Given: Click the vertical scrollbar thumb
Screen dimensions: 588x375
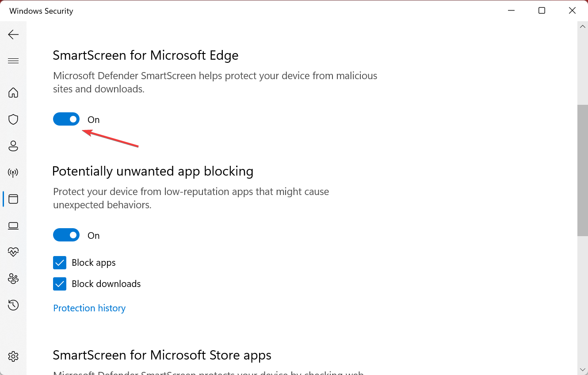Looking at the screenshot, I should tap(583, 170).
